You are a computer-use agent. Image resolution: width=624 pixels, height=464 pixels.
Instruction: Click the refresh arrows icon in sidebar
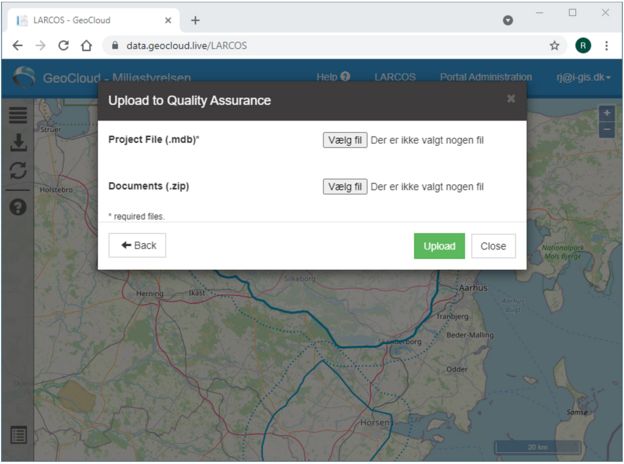point(18,170)
